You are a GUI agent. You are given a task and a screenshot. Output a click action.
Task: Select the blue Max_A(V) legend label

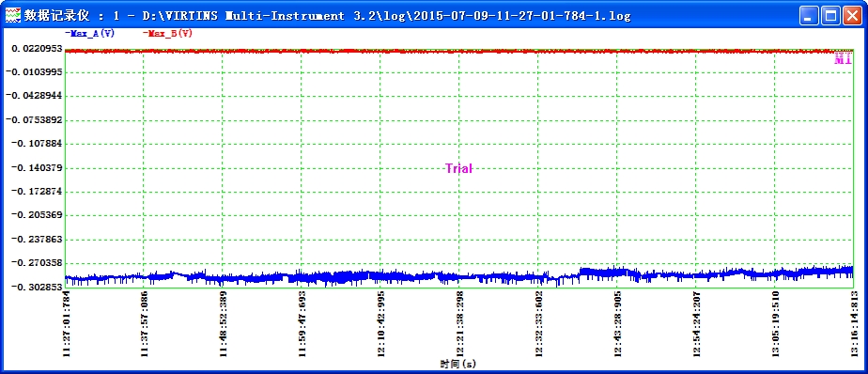click(x=89, y=33)
